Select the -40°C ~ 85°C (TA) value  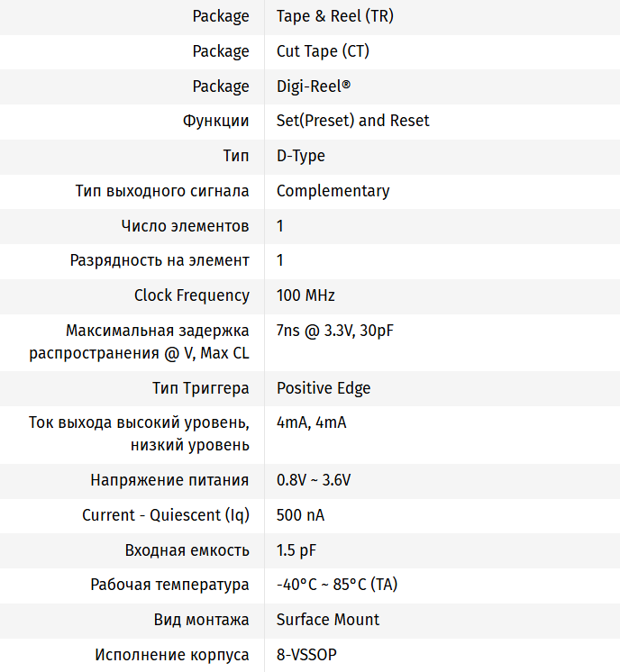click(x=336, y=585)
